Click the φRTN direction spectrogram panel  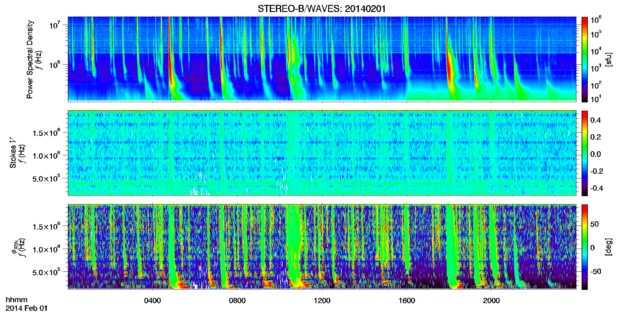click(322, 247)
